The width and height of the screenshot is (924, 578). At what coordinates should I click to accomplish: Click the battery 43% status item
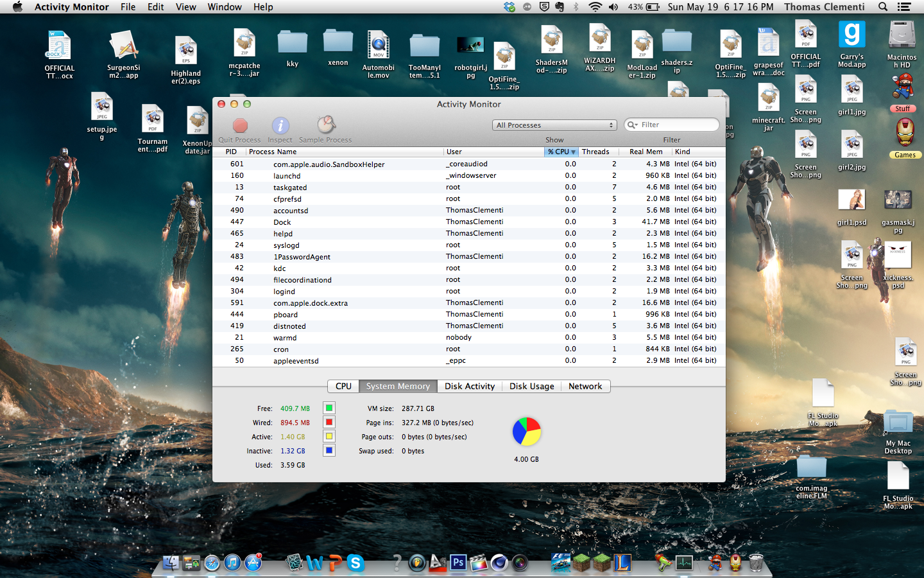pyautogui.click(x=644, y=7)
